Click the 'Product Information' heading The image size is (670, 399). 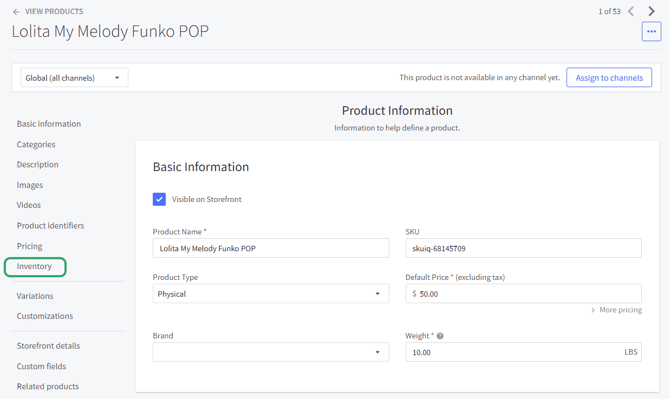pyautogui.click(x=397, y=111)
